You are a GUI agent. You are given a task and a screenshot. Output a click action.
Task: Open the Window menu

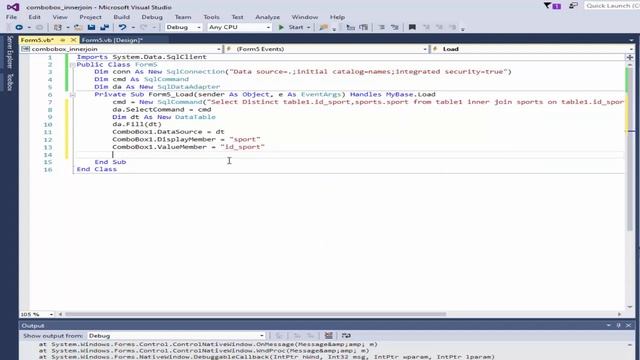coord(304,17)
